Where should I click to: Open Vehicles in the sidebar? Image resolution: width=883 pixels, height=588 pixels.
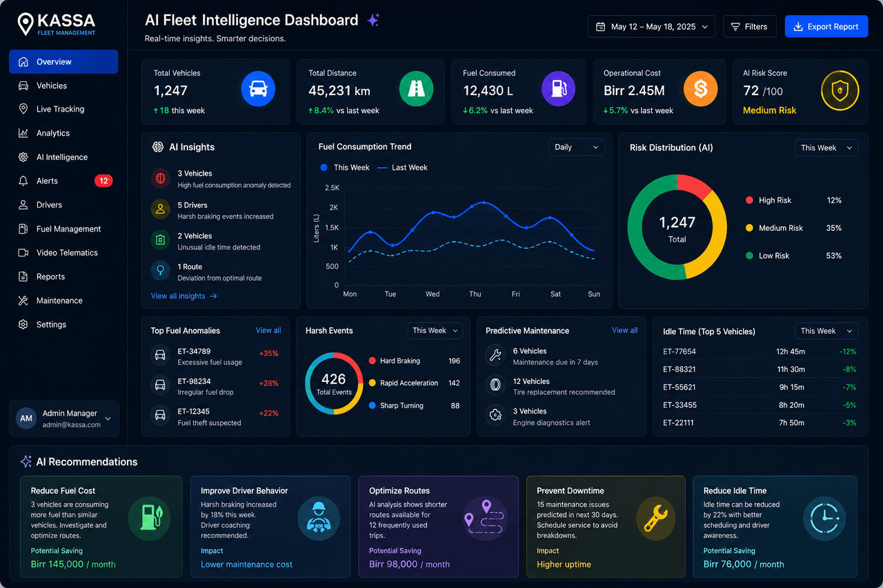tap(63, 85)
